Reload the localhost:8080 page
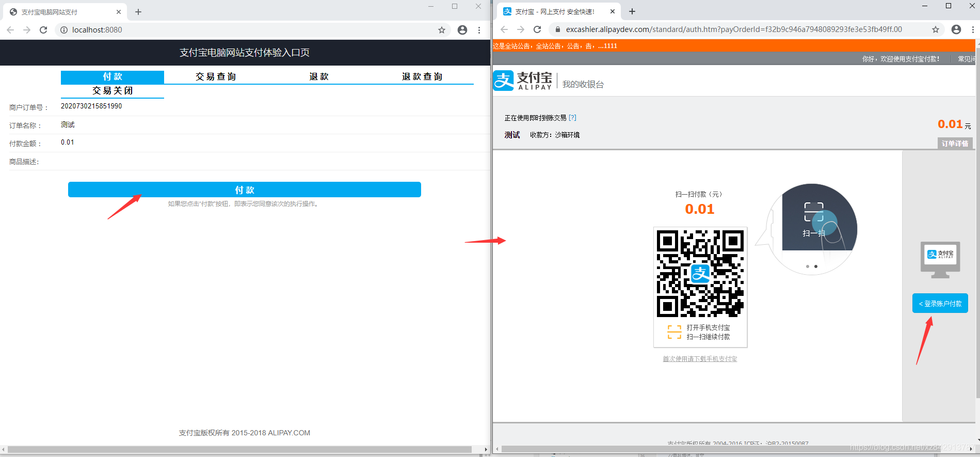980x457 pixels. click(x=43, y=30)
